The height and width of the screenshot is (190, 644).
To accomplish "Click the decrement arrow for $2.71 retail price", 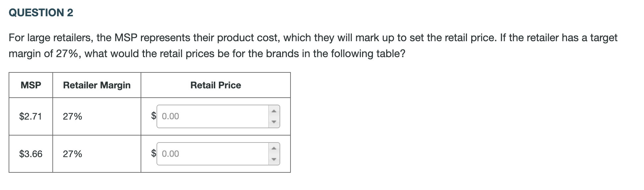I will pos(274,122).
